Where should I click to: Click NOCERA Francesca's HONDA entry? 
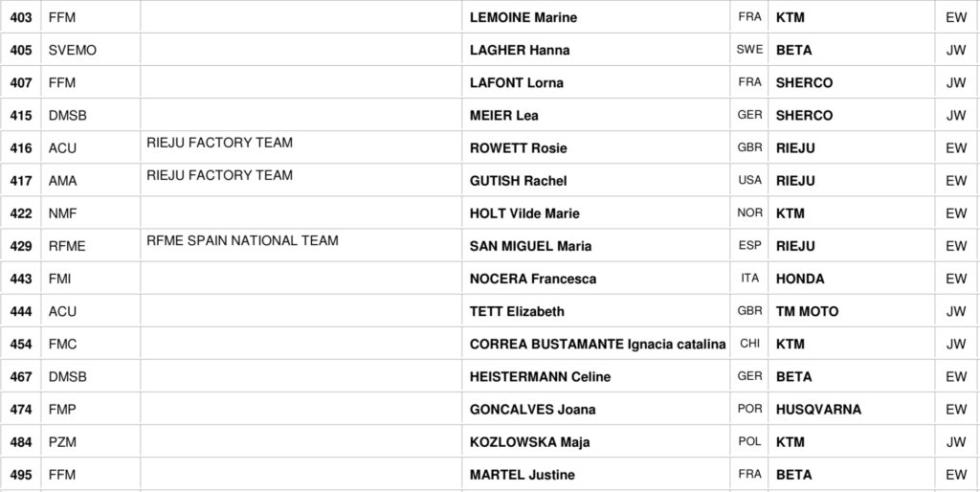tap(800, 279)
